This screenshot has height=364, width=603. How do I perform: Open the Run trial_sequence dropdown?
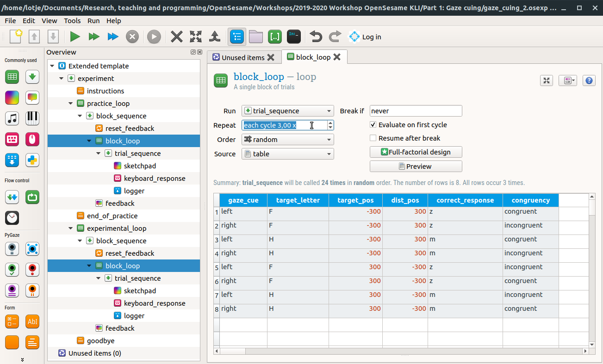(288, 111)
